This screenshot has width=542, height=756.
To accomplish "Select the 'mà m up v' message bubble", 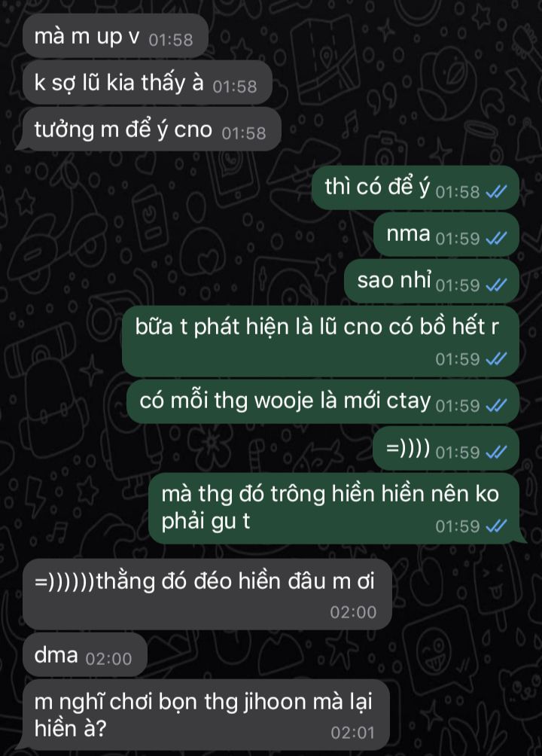I will 115,36.
